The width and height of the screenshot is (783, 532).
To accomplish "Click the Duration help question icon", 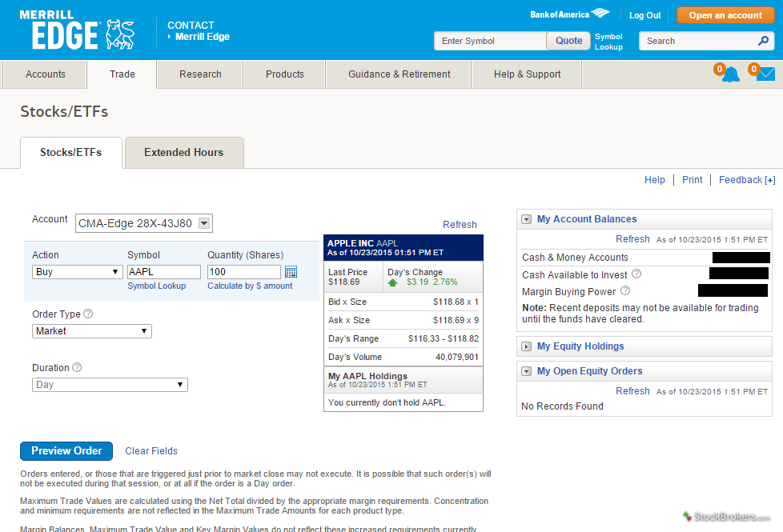I will [77, 367].
